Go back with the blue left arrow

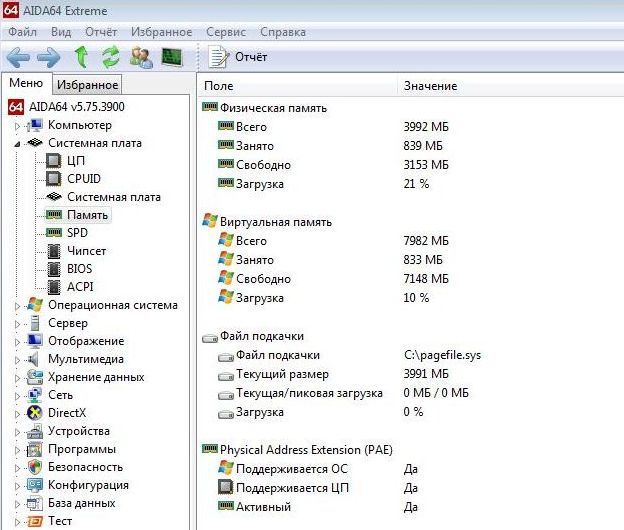(x=18, y=57)
